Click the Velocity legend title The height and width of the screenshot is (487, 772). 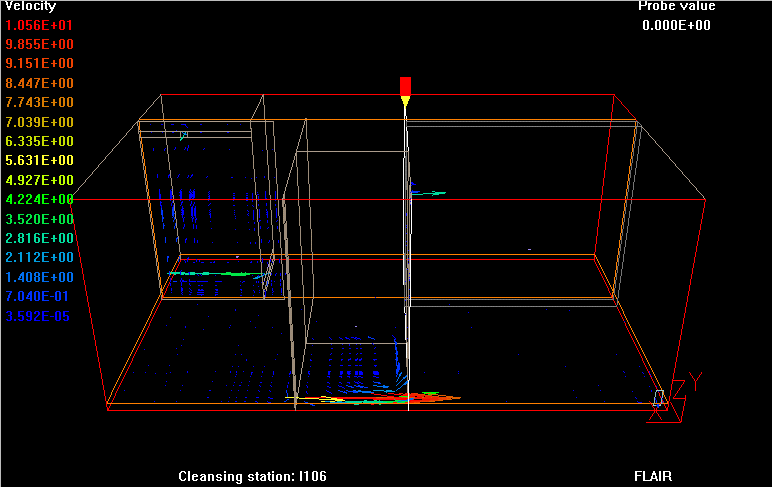(x=30, y=6)
